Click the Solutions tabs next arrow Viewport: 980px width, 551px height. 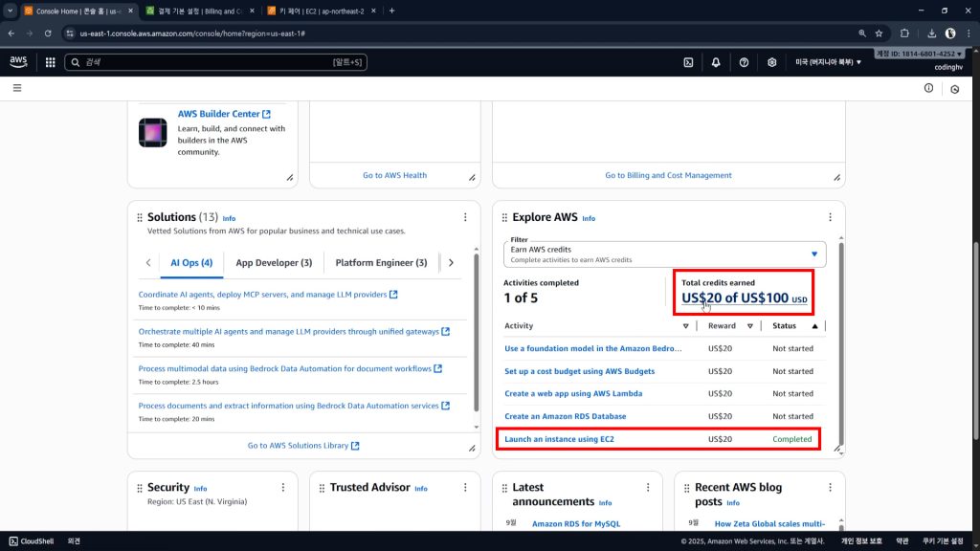point(451,263)
